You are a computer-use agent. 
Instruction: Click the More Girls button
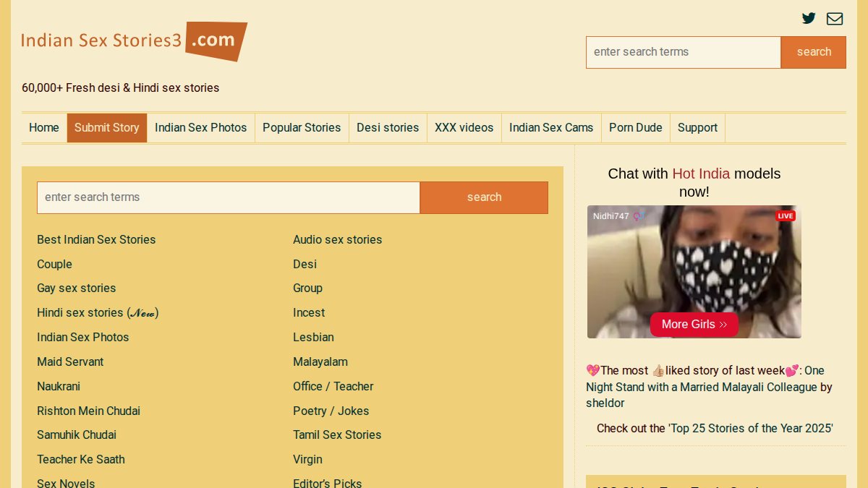(694, 325)
